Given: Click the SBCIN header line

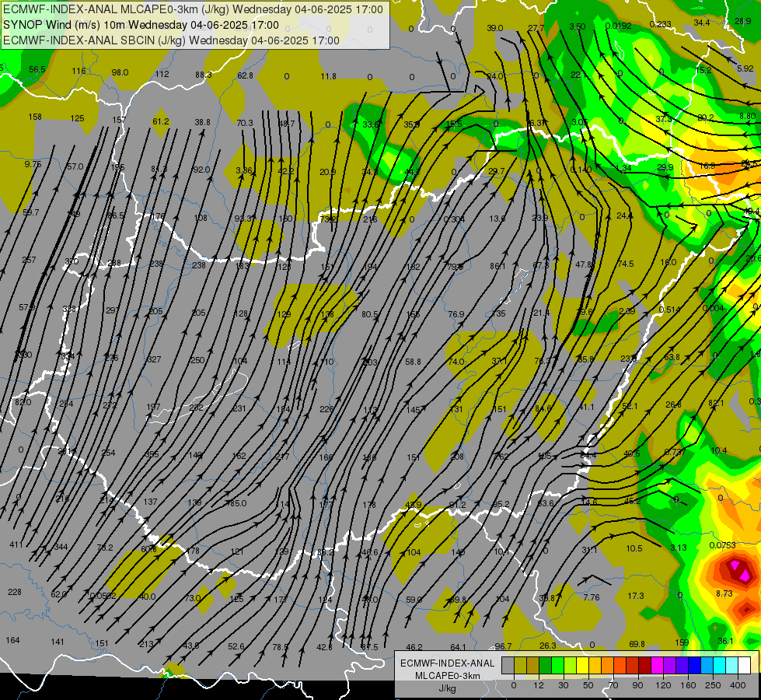Looking at the screenshot, I should (x=171, y=40).
